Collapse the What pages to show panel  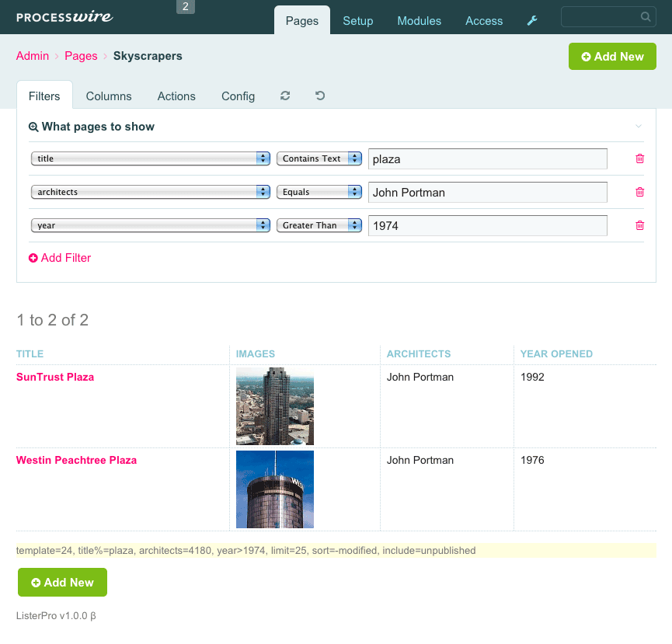point(638,127)
